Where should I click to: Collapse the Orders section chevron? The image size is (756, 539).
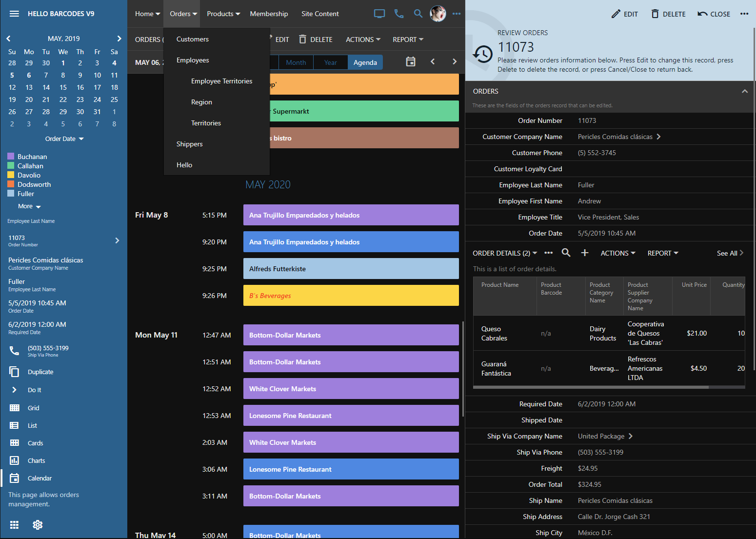(744, 91)
